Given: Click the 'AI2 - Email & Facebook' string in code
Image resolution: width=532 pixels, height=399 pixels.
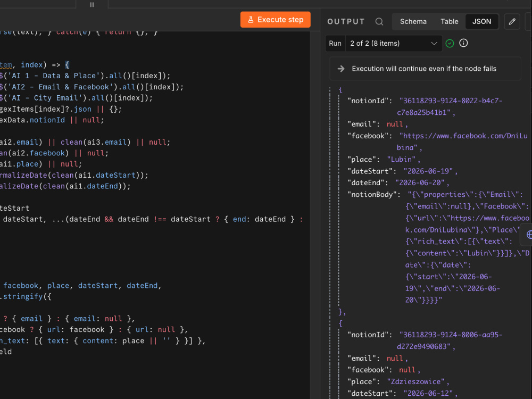Looking at the screenshot, I should tap(61, 87).
